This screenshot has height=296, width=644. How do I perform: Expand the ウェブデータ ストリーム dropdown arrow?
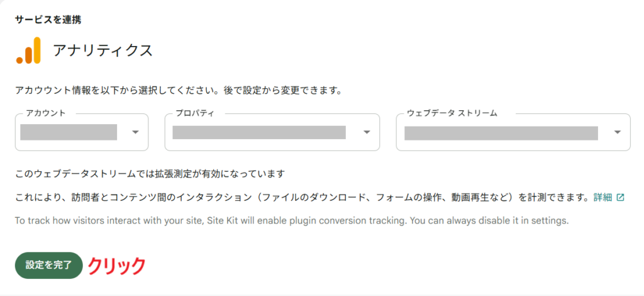617,132
